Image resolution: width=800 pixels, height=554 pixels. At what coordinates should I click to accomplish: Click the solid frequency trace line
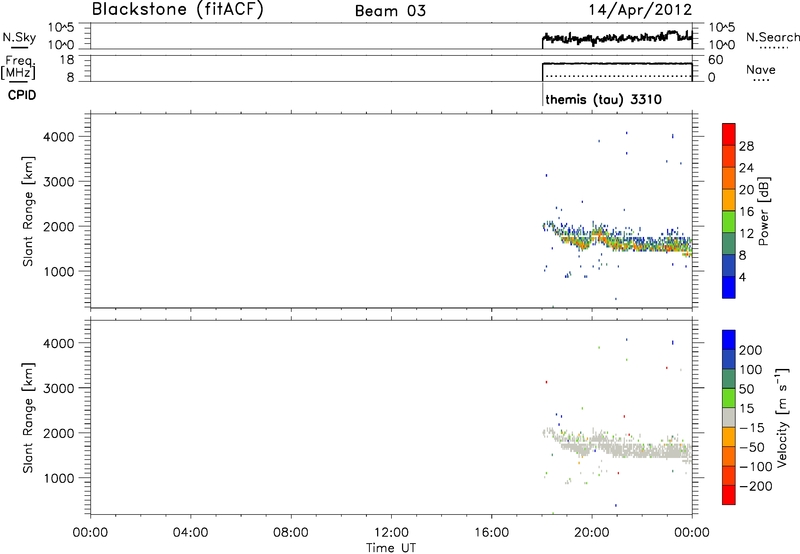[617, 64]
